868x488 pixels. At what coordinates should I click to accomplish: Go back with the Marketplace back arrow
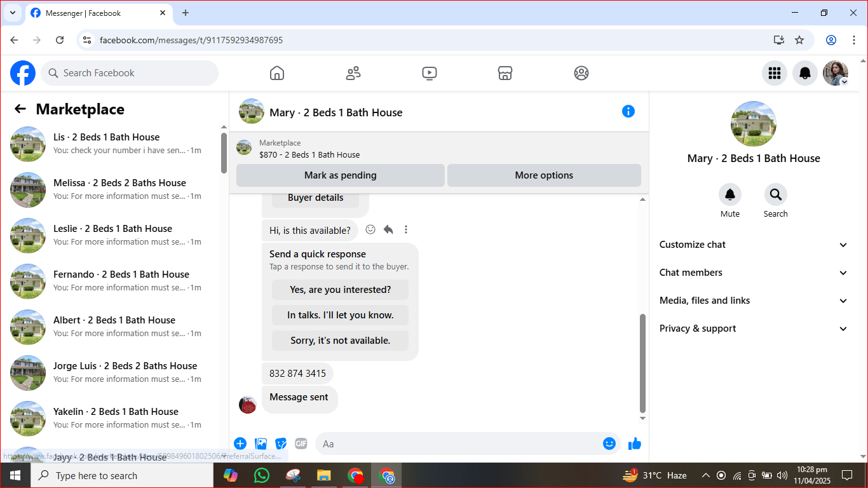(x=20, y=109)
